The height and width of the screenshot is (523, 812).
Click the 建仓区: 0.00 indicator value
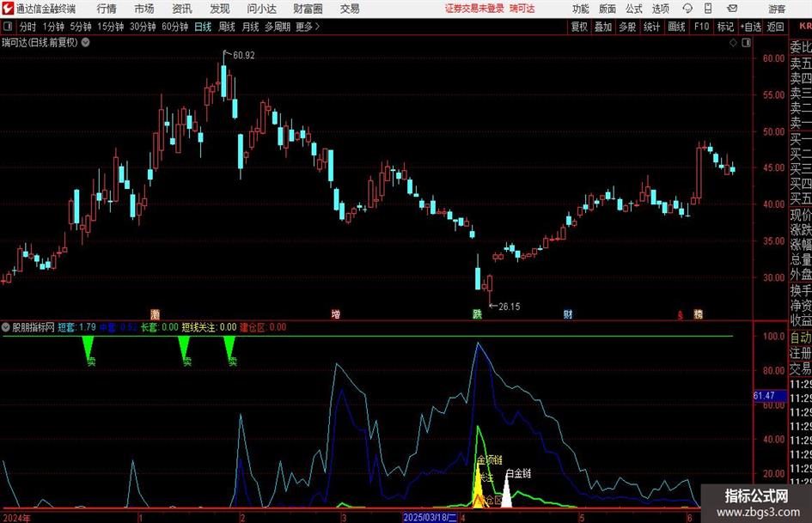263,327
